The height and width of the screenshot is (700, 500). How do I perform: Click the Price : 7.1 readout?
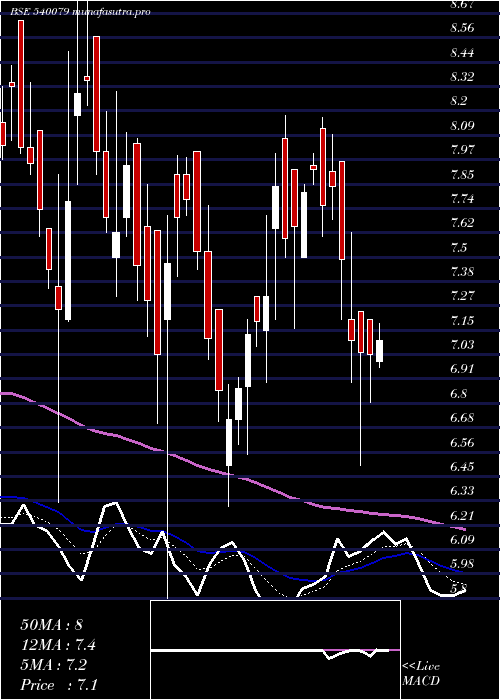(x=58, y=685)
